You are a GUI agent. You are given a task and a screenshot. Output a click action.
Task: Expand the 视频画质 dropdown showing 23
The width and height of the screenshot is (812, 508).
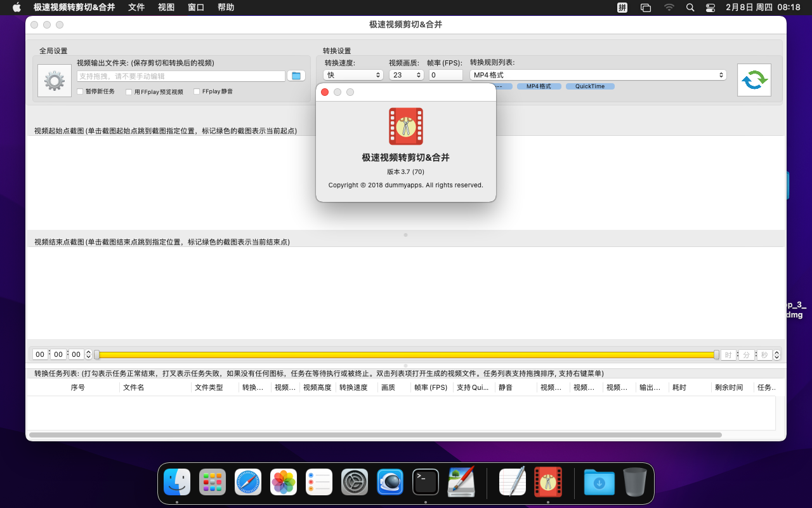pos(406,75)
